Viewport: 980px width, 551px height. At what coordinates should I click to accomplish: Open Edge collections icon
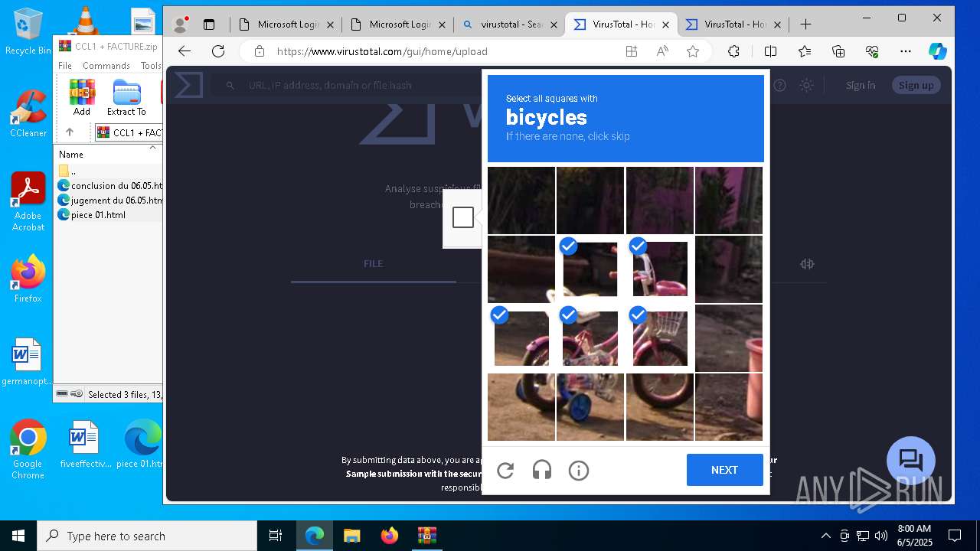click(838, 51)
